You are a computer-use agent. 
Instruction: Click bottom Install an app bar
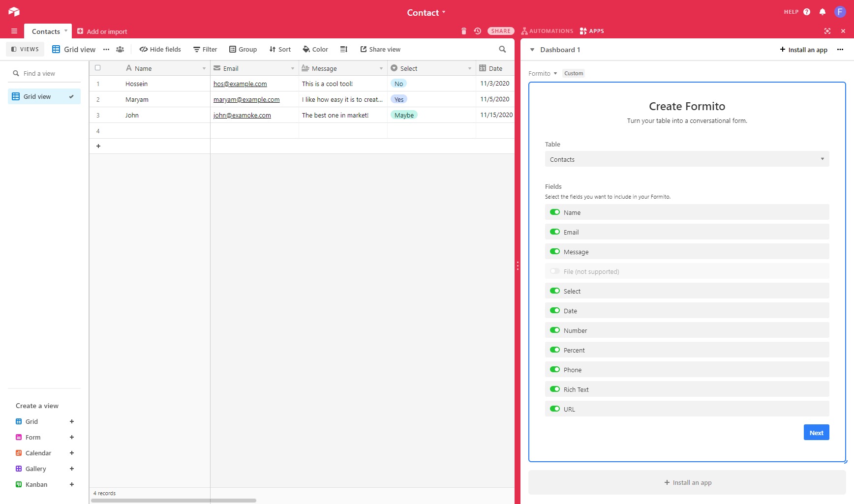[687, 482]
